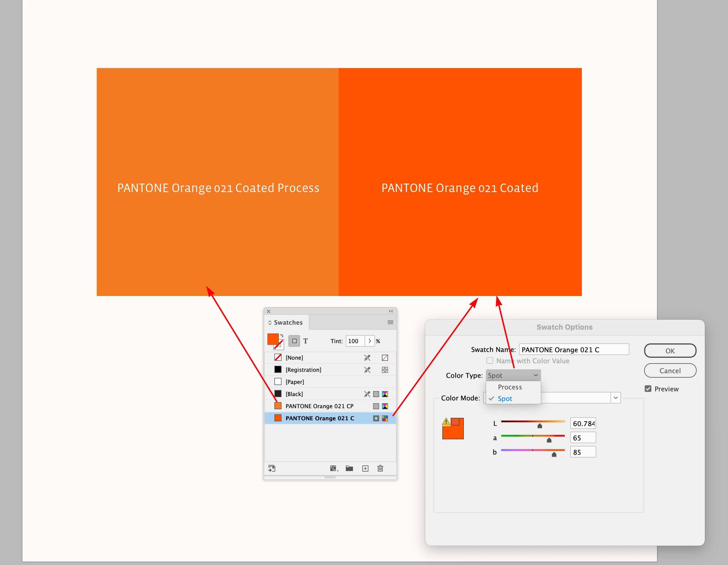Click the L slider handle
The height and width of the screenshot is (565, 728).
click(x=540, y=426)
